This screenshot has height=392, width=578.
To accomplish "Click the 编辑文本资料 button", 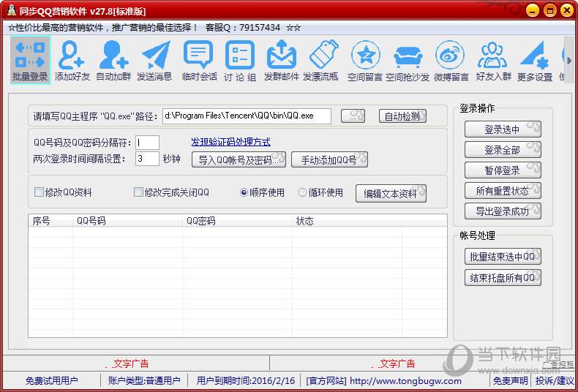I will [391, 194].
